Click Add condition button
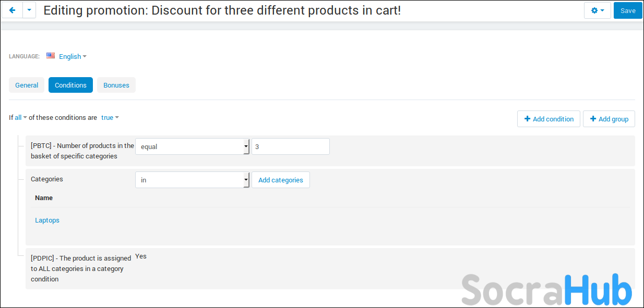The width and height of the screenshot is (644, 308). tap(548, 119)
